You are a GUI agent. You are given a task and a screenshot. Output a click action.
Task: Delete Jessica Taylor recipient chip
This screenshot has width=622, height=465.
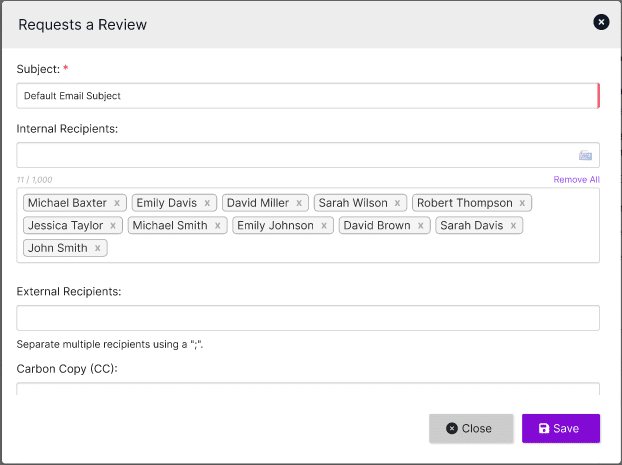coord(113,226)
